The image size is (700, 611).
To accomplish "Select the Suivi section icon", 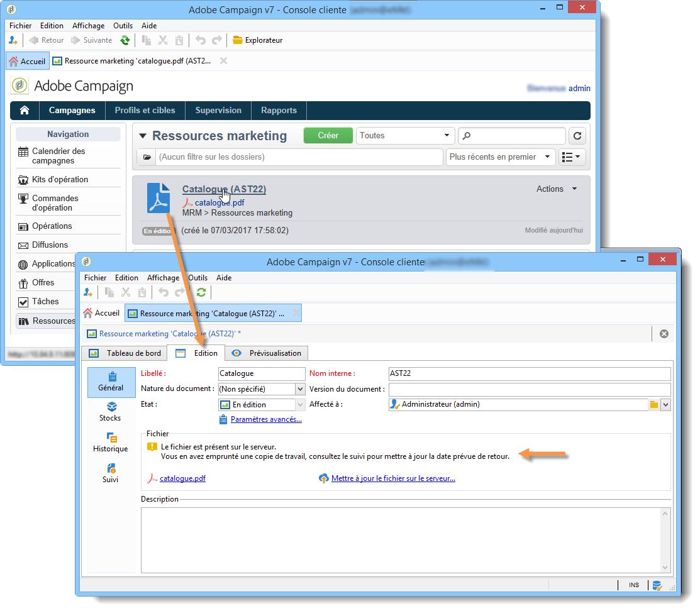I will 111,473.
